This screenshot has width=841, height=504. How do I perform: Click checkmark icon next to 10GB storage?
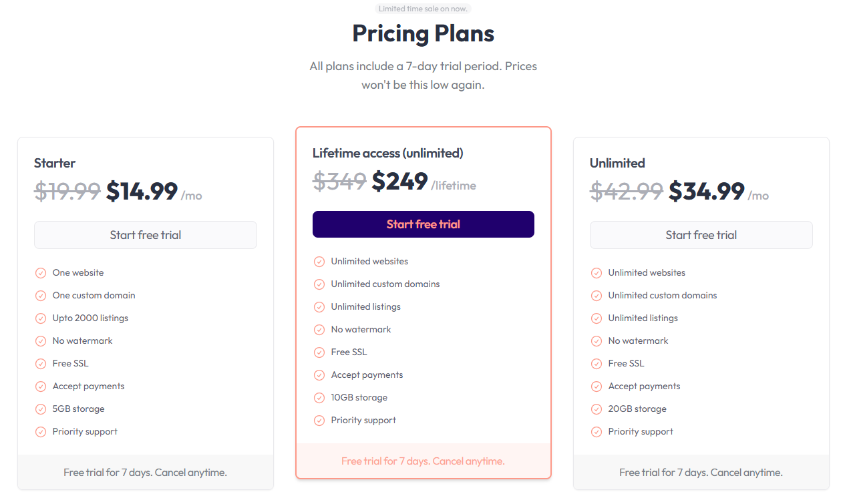319,398
